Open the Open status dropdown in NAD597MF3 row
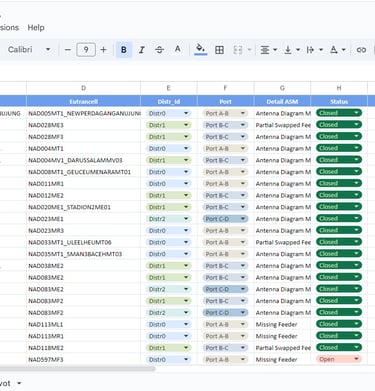 [339, 359]
